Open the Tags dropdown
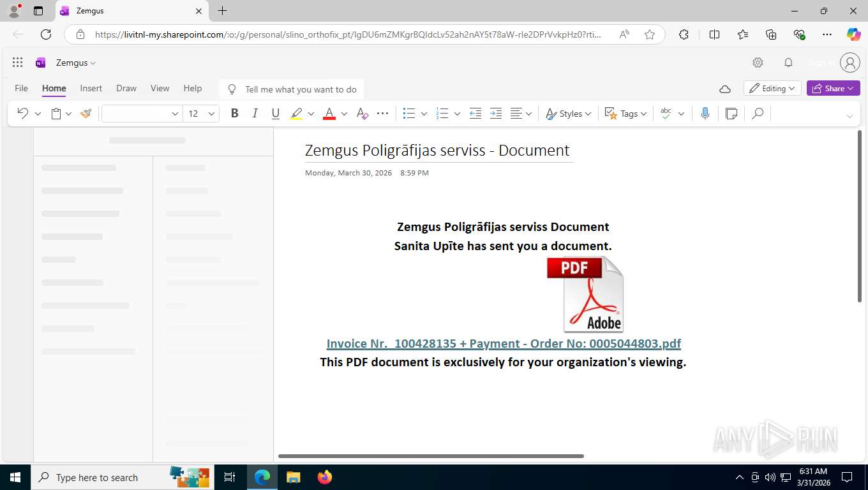The width and height of the screenshot is (868, 490). pyautogui.click(x=625, y=114)
